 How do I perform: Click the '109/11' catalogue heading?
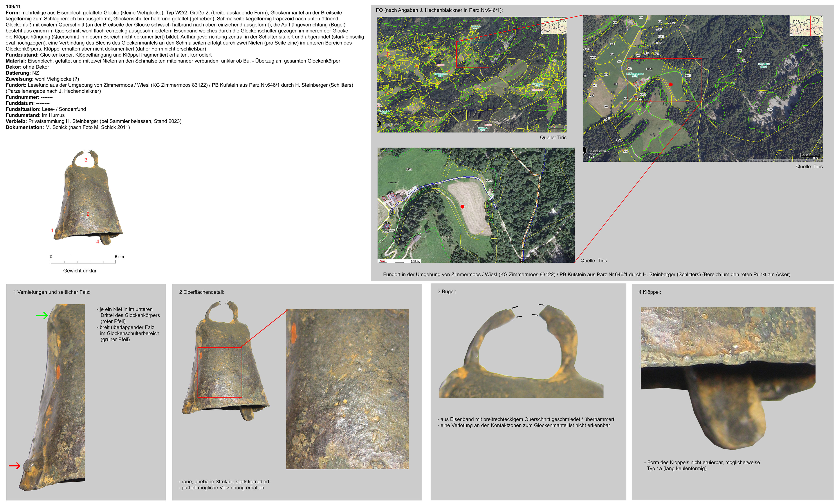(x=13, y=6)
